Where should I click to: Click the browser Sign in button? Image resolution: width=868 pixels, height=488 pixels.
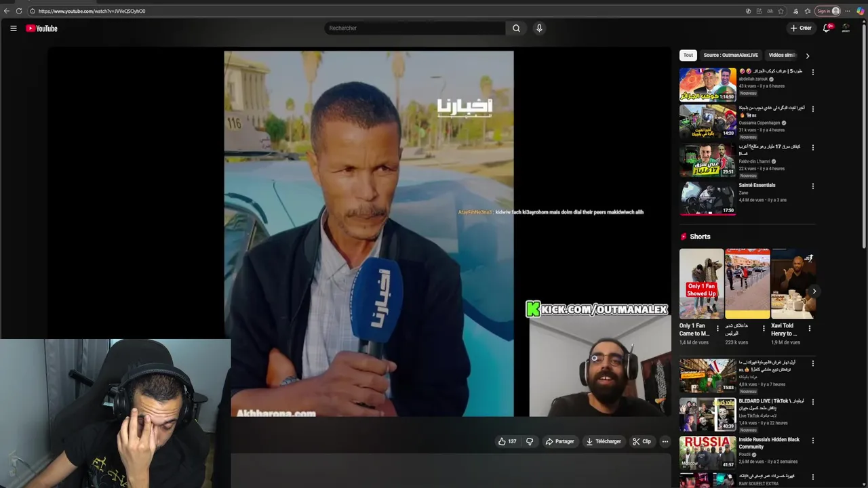[828, 11]
